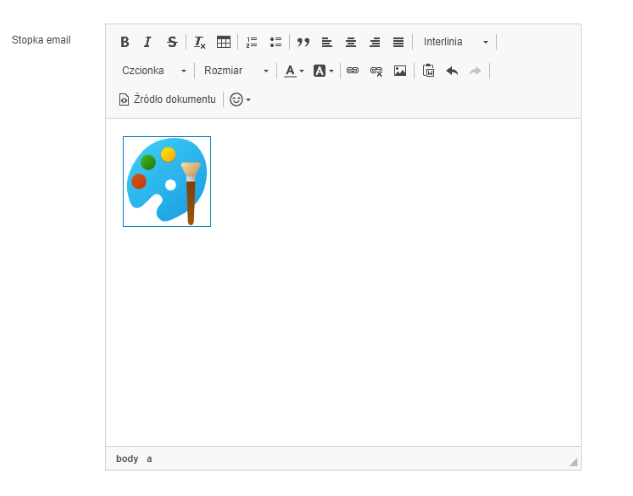
Task: Click the Stopka email label
Action: click(41, 40)
